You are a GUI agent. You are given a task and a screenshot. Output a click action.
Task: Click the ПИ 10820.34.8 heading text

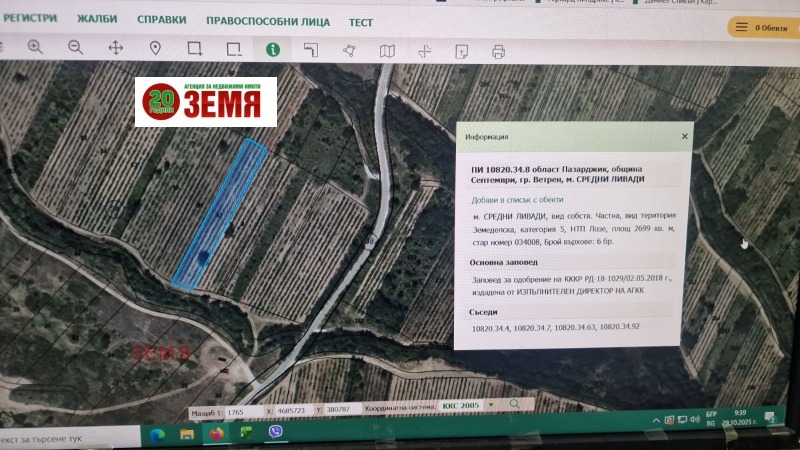coord(557,174)
